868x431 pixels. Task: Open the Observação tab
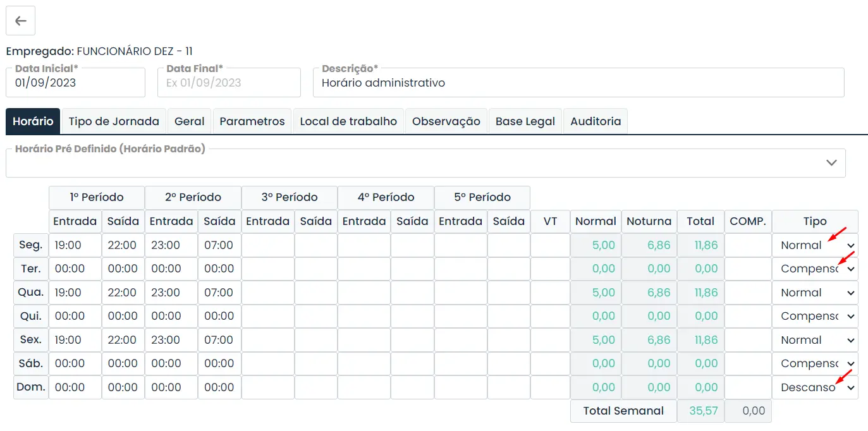pyautogui.click(x=446, y=121)
